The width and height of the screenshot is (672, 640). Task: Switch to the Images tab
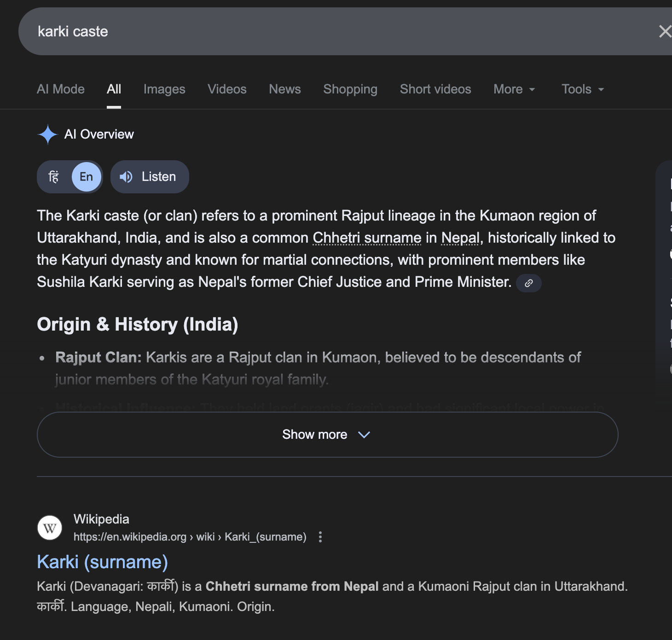pos(164,89)
